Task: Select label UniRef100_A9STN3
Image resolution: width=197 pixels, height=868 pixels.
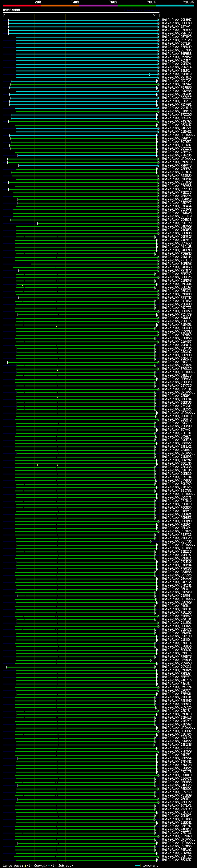Action: 177,297
